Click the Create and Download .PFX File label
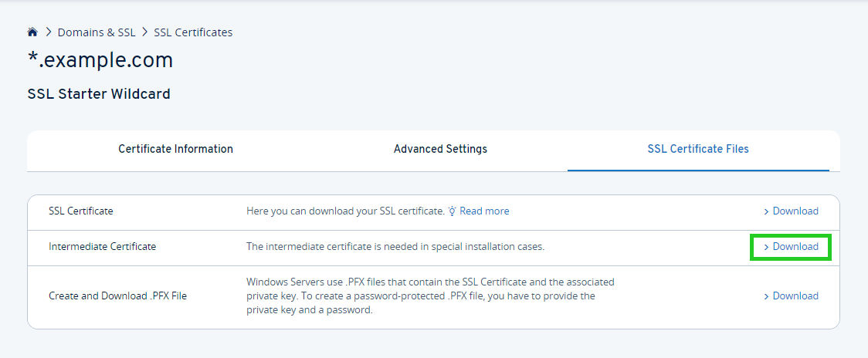The width and height of the screenshot is (868, 358). [x=117, y=296]
